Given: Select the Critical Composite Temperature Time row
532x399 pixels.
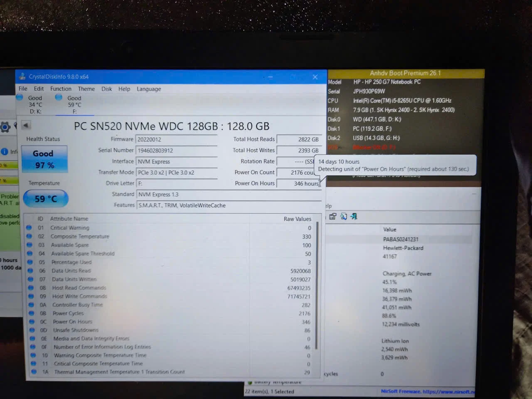Looking at the screenshot, I should pyautogui.click(x=171, y=364).
